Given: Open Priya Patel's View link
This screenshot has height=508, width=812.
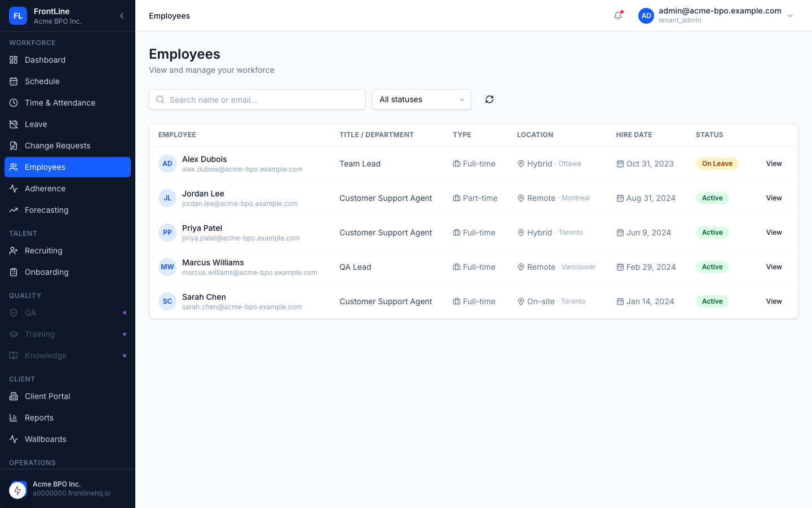Looking at the screenshot, I should coord(774,232).
